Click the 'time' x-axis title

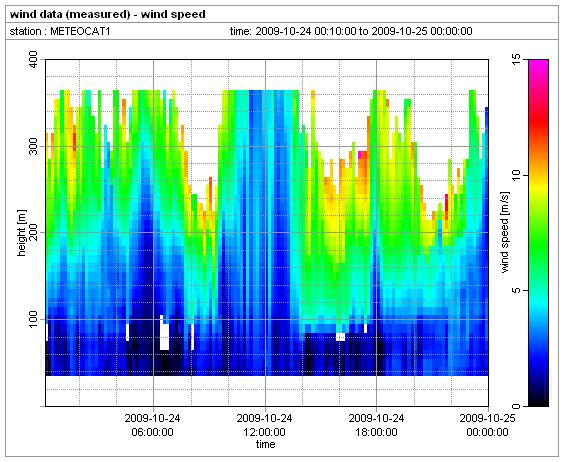pos(265,444)
